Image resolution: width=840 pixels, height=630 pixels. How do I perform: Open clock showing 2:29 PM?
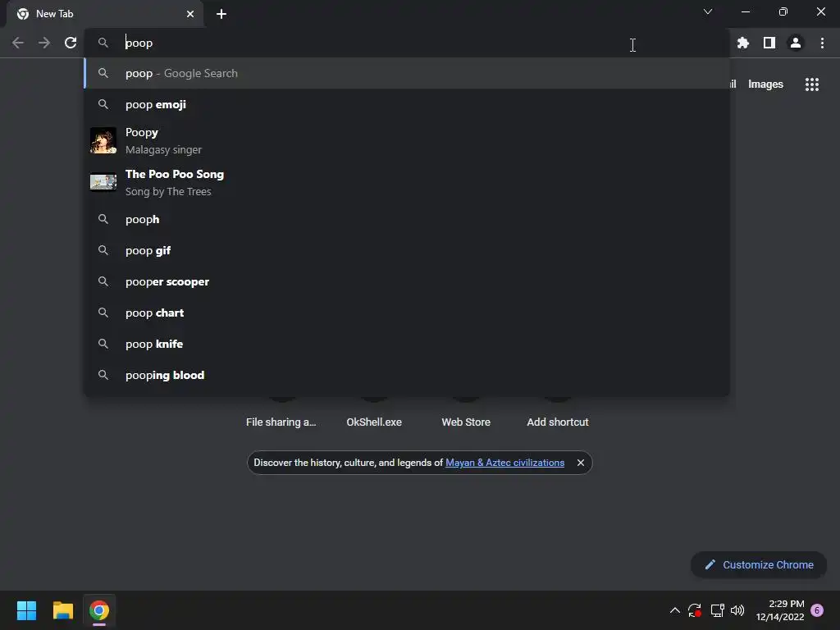(x=780, y=610)
